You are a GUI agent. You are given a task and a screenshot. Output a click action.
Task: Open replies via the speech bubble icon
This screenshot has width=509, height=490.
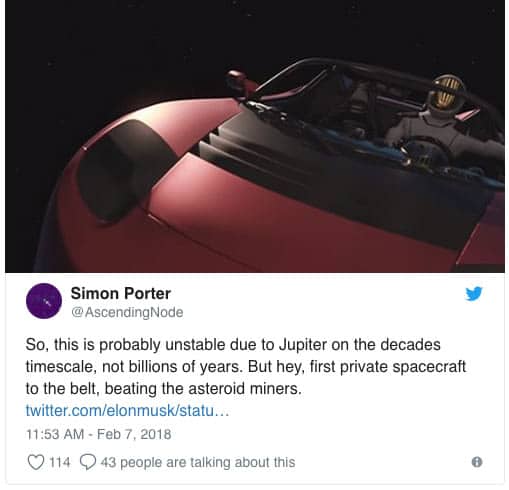(88, 462)
